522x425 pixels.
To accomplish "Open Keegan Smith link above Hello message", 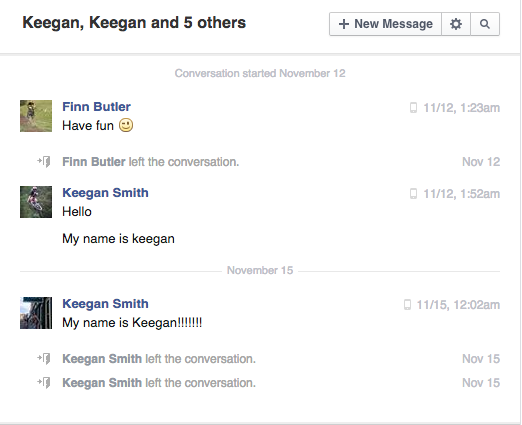I will (x=105, y=193).
